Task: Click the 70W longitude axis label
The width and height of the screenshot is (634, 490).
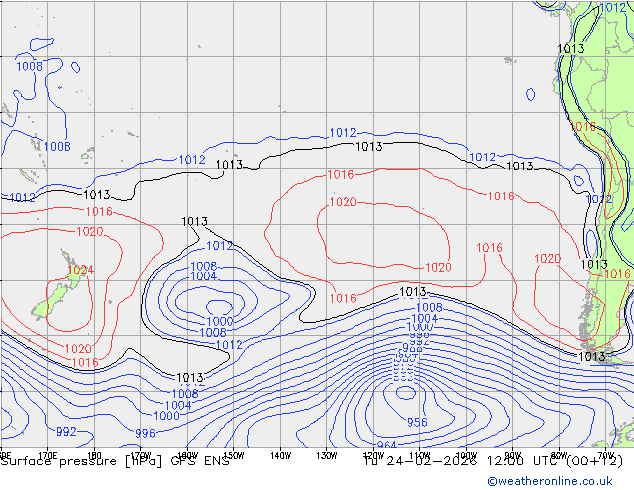Action: 605,454
